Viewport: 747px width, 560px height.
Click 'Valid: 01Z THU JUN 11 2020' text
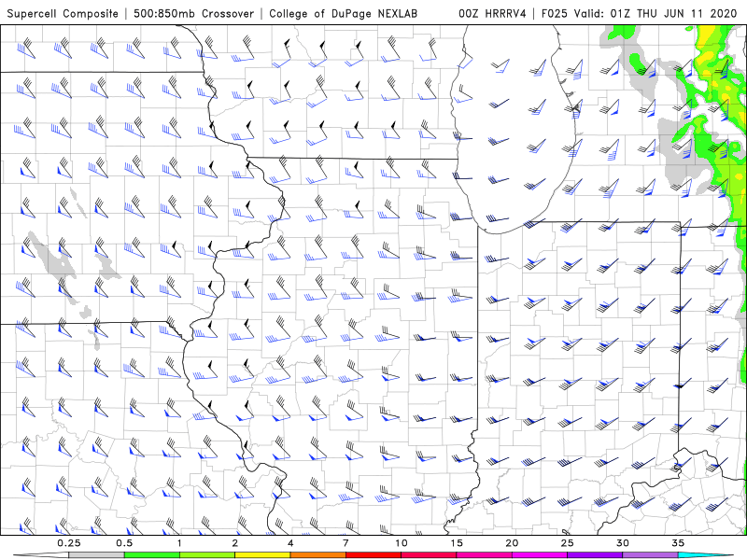tap(655, 13)
